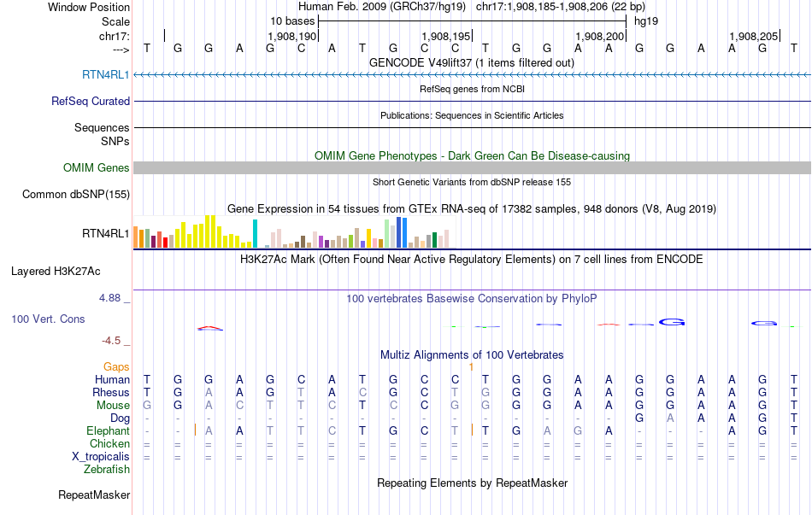Click the 1,908,200 ruler position
The image size is (812, 515).
coord(600,36)
